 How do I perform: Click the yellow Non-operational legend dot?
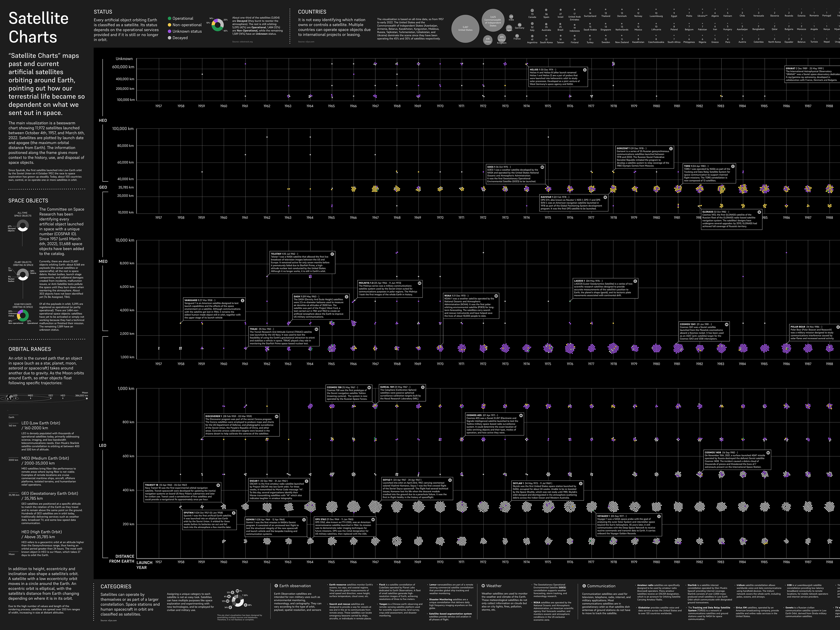pos(169,25)
